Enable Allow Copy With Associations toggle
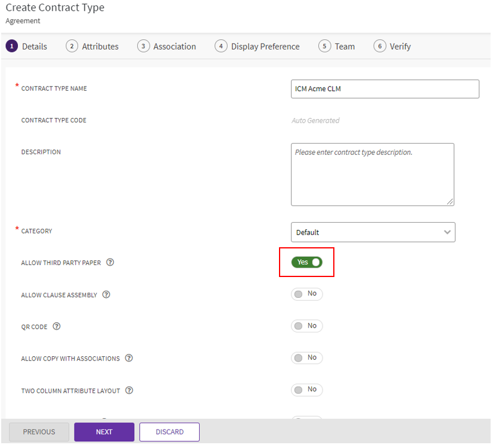 coord(306,358)
